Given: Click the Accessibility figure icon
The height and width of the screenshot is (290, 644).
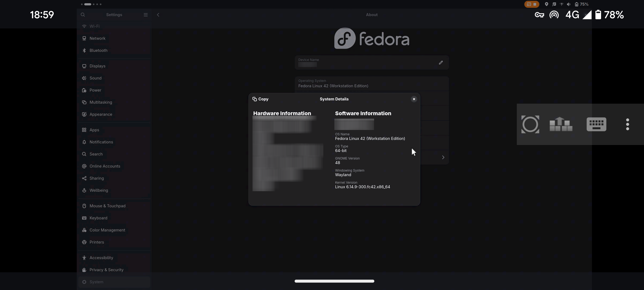Looking at the screenshot, I should pyautogui.click(x=84, y=258).
